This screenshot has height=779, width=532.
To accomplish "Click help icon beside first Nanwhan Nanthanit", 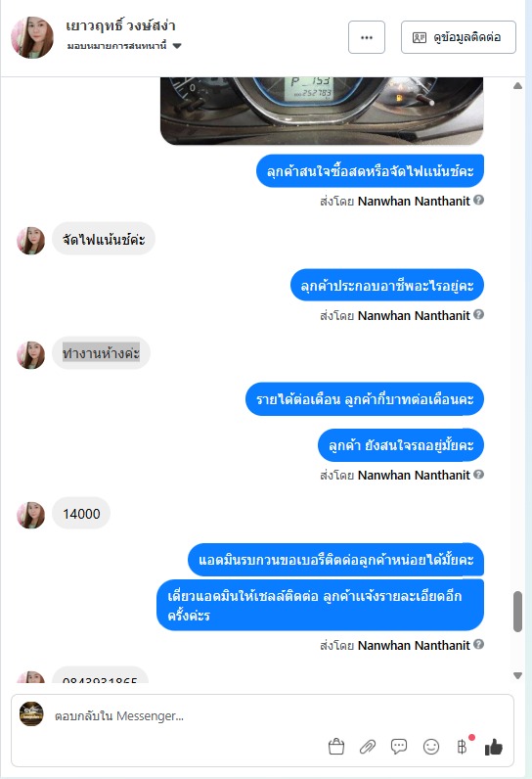I will [x=478, y=201].
